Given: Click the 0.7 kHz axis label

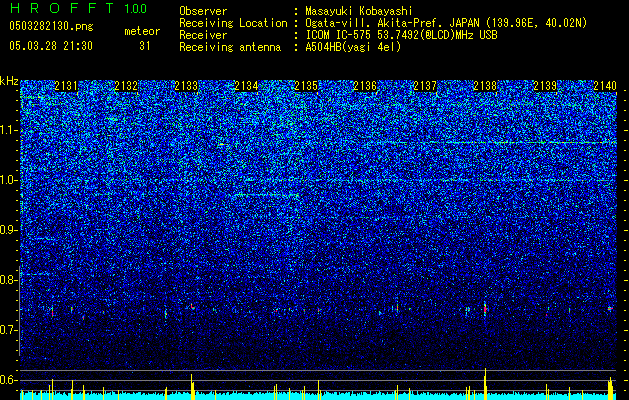Looking at the screenshot, I should (x=9, y=330).
